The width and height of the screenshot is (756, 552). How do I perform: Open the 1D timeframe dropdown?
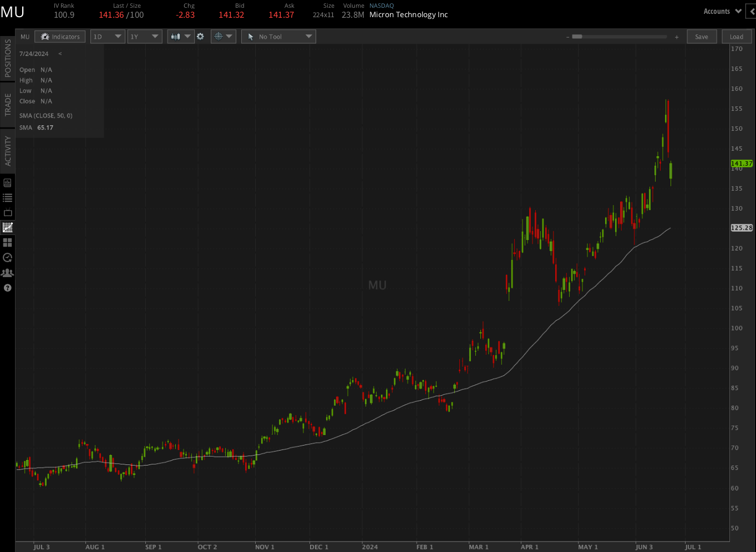pyautogui.click(x=107, y=36)
